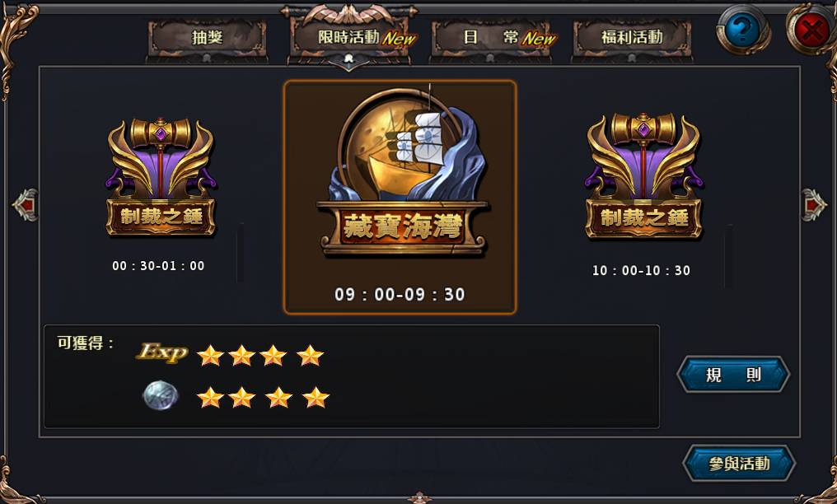Click the left red arrow to scroll activities
This screenshot has height=504, width=837.
click(26, 205)
